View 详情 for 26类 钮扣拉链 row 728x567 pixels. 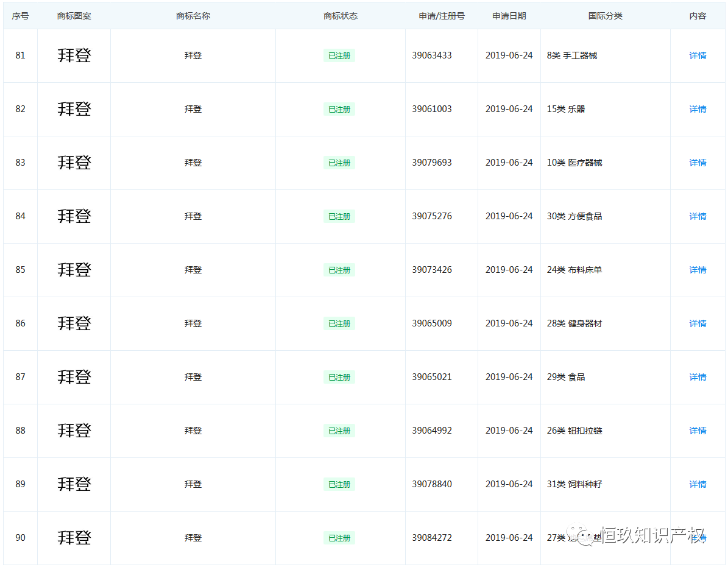(x=698, y=431)
